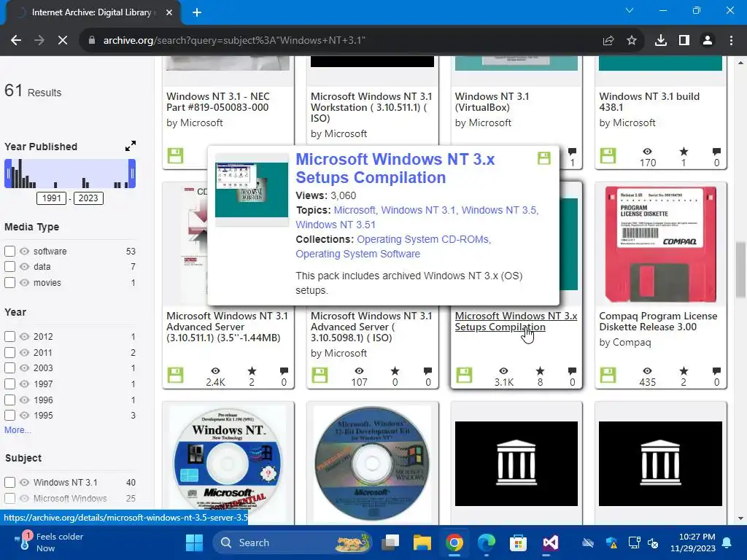Image resolution: width=747 pixels, height=560 pixels.
Task: Open Windows NT pre-release CD thumbnail
Action: [228, 463]
